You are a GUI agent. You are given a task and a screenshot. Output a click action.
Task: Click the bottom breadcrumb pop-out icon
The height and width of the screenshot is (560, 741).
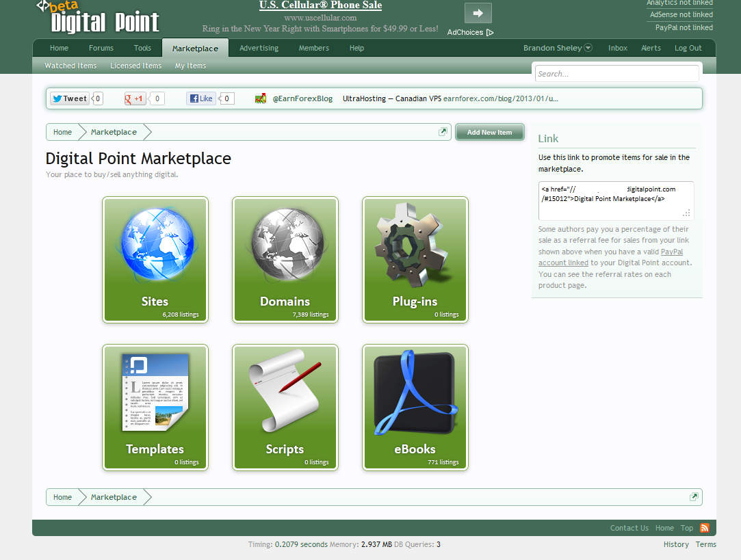(694, 496)
